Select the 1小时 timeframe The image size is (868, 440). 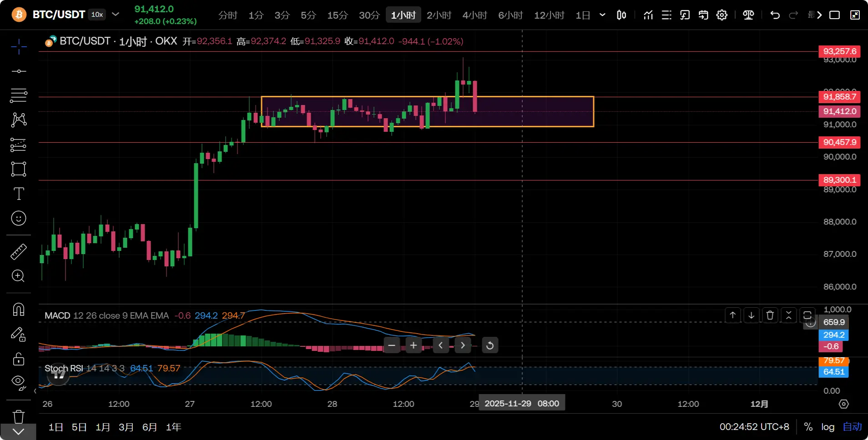(x=404, y=15)
